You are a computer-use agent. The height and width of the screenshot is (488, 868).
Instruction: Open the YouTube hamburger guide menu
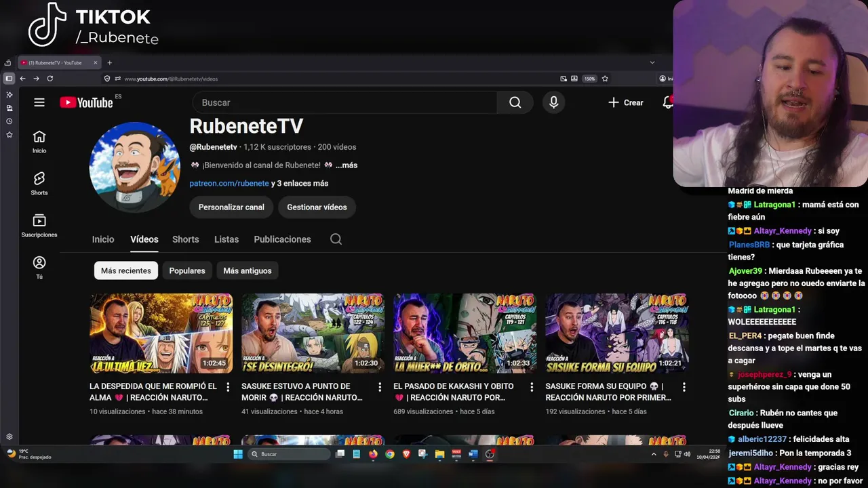39,102
